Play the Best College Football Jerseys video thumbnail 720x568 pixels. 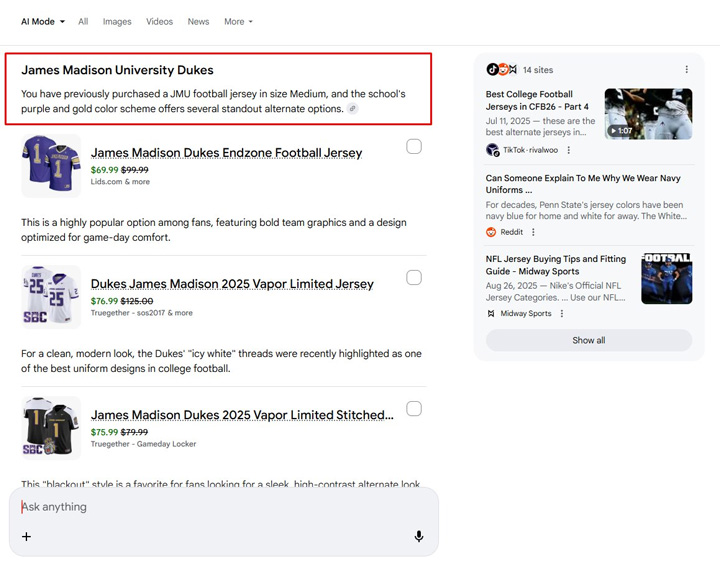click(648, 114)
